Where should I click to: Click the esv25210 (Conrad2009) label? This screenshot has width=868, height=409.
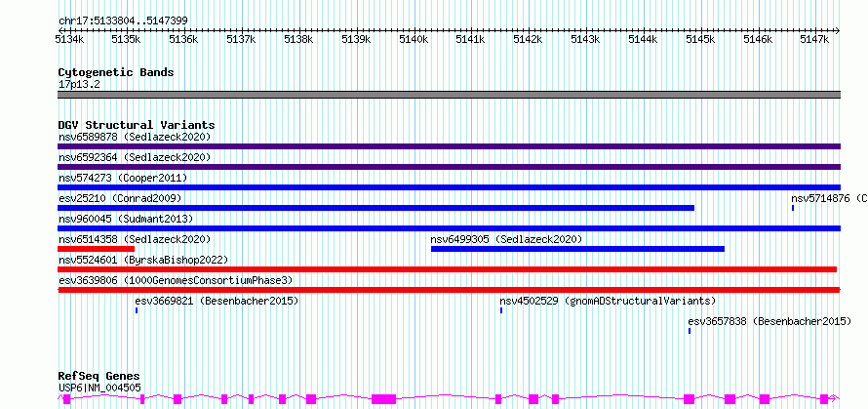[120, 198]
